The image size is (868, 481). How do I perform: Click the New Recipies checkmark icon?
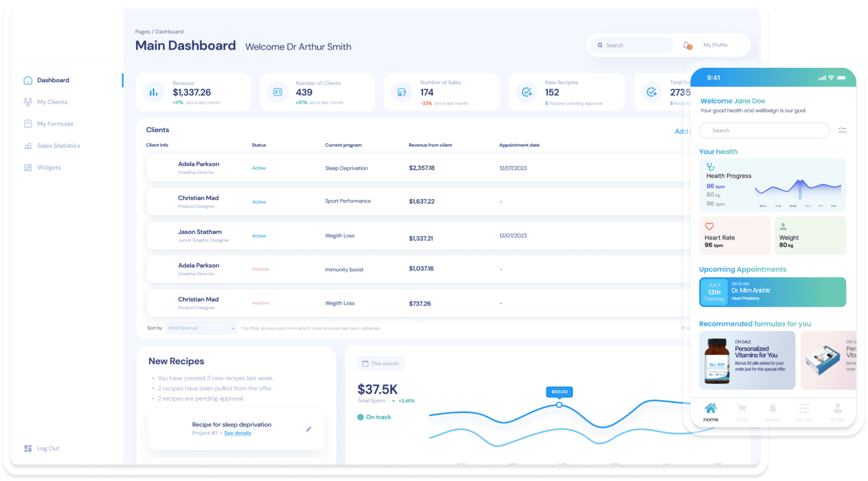point(527,92)
